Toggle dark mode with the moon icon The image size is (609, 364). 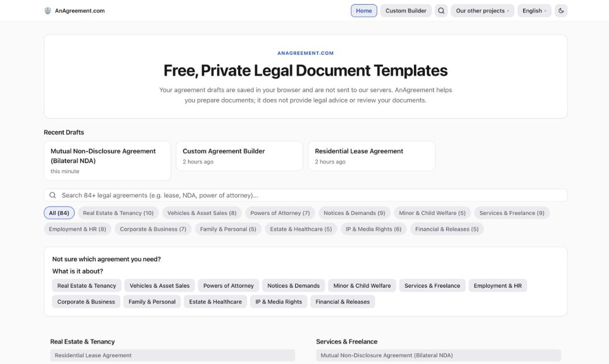click(x=561, y=11)
